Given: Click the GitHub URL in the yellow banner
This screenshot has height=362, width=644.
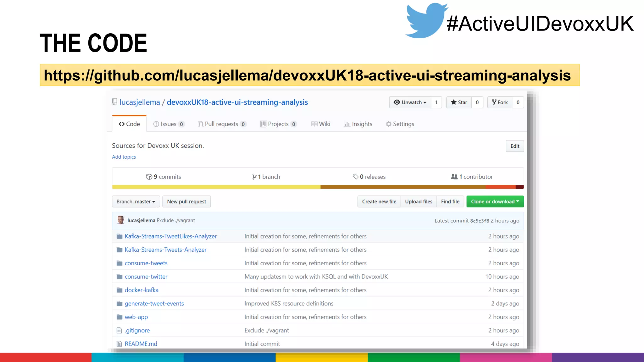Looking at the screenshot, I should (307, 75).
